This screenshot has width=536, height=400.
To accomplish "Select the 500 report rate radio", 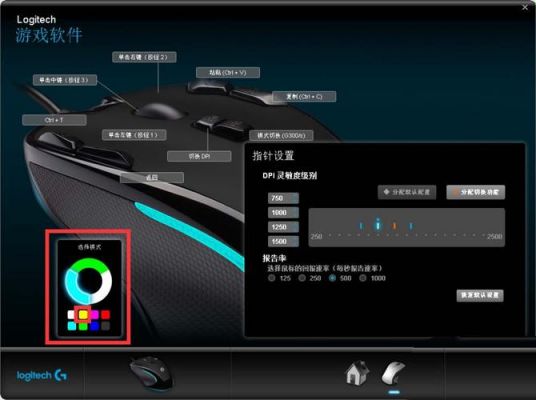I will (332, 278).
